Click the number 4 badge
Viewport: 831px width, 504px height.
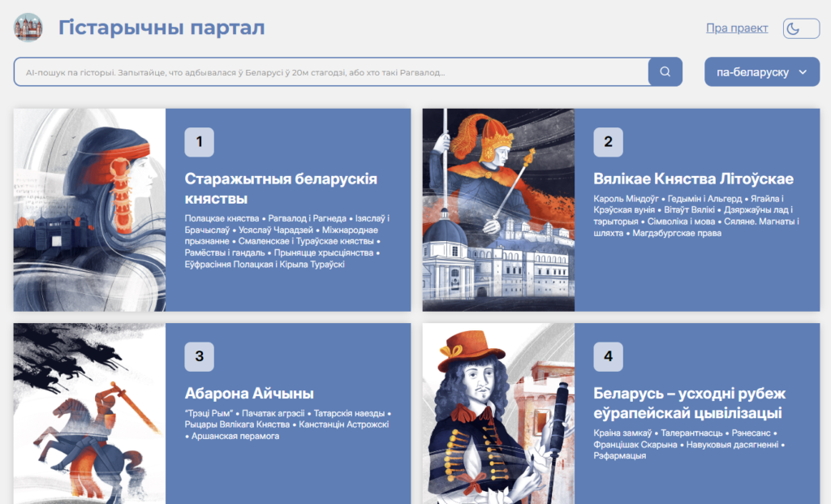click(x=608, y=356)
